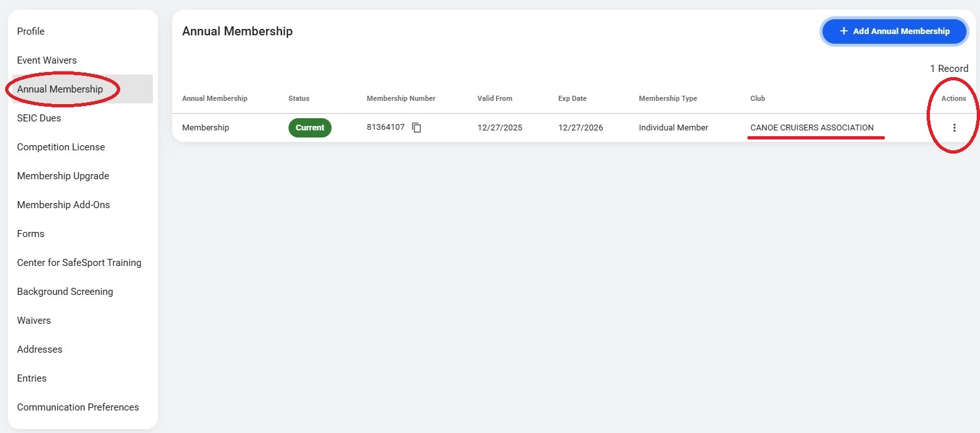This screenshot has width=980, height=433.
Task: Click the Add Annual Membership button
Action: click(x=894, y=31)
